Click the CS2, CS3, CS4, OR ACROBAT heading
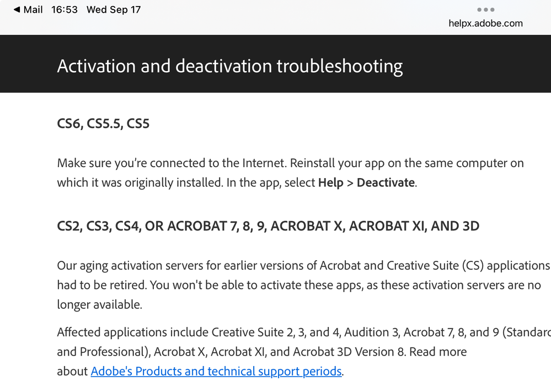 (x=268, y=226)
